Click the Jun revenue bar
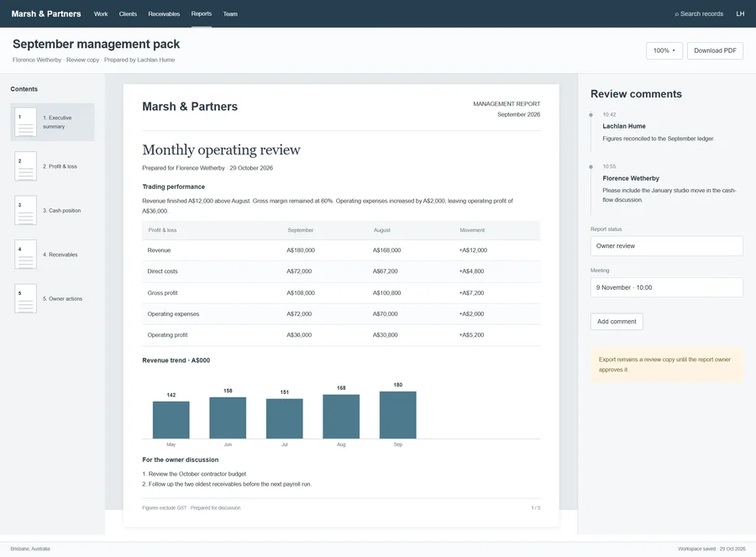 (228, 418)
